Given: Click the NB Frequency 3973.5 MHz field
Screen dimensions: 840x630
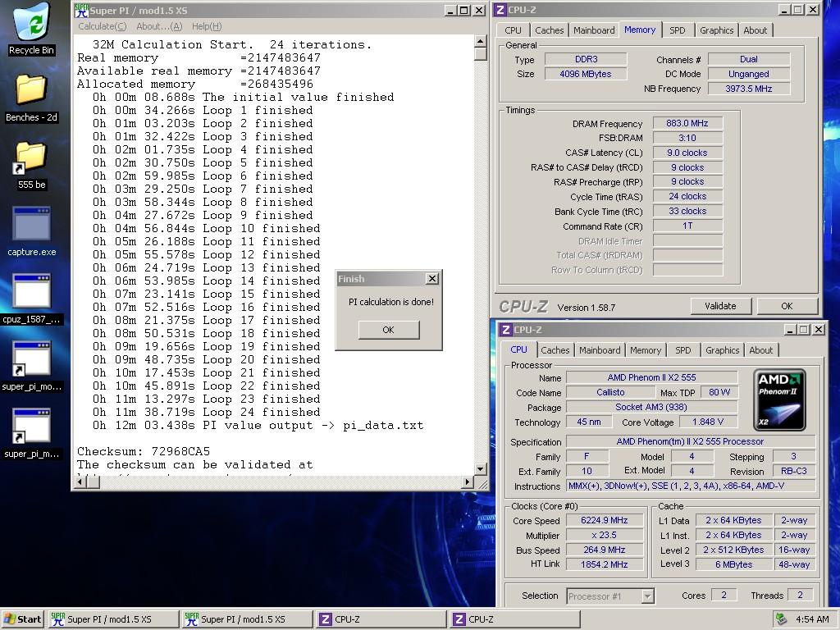Looking at the screenshot, I should 748,89.
